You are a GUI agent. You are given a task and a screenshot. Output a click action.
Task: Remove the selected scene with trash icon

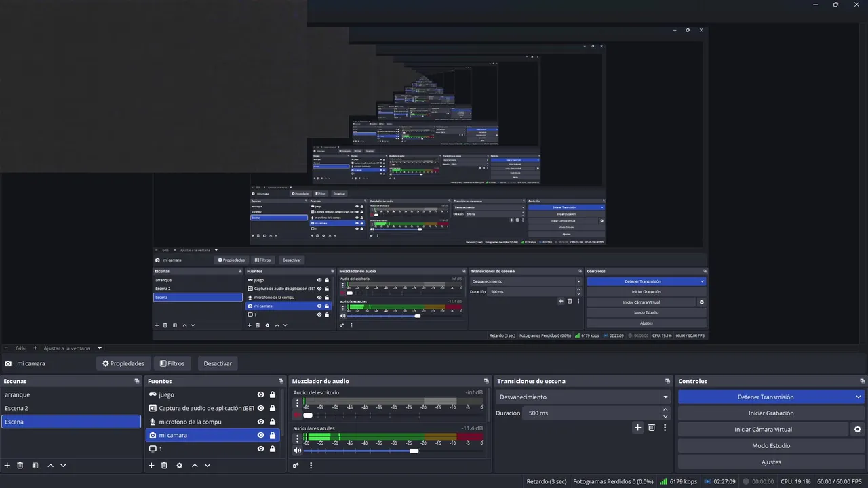[x=20, y=466]
